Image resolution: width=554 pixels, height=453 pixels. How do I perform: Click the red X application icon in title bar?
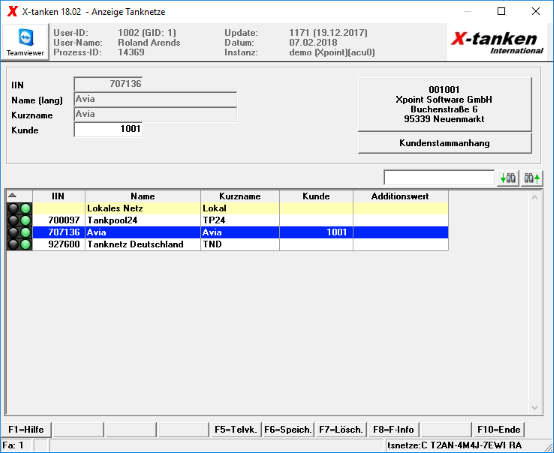click(x=12, y=12)
